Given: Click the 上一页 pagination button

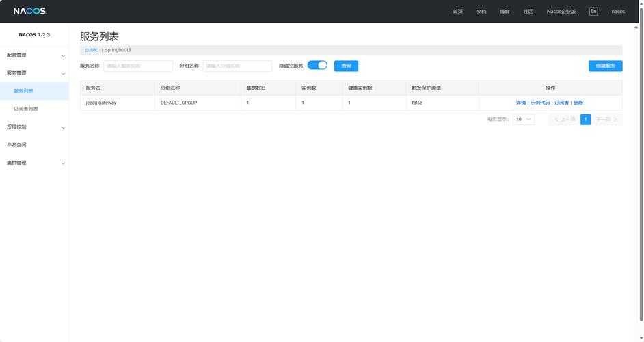Looking at the screenshot, I should 564,119.
